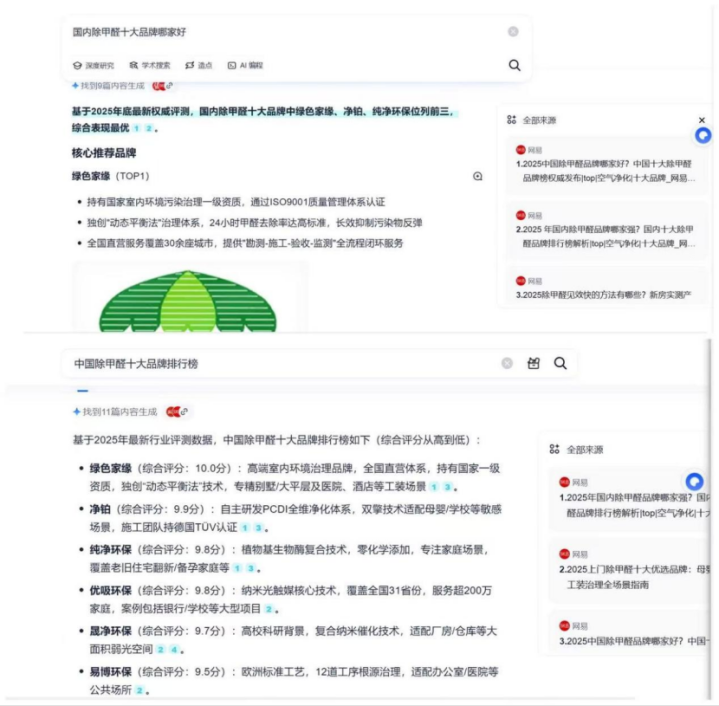The width and height of the screenshot is (719, 706).
Task: Select the bold 优吸环保 brand name
Action: click(x=111, y=590)
